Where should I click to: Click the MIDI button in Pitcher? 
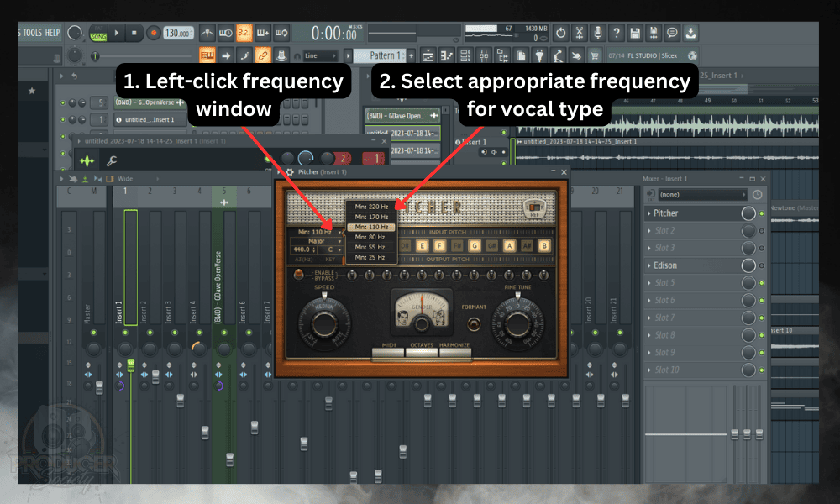tap(388, 352)
